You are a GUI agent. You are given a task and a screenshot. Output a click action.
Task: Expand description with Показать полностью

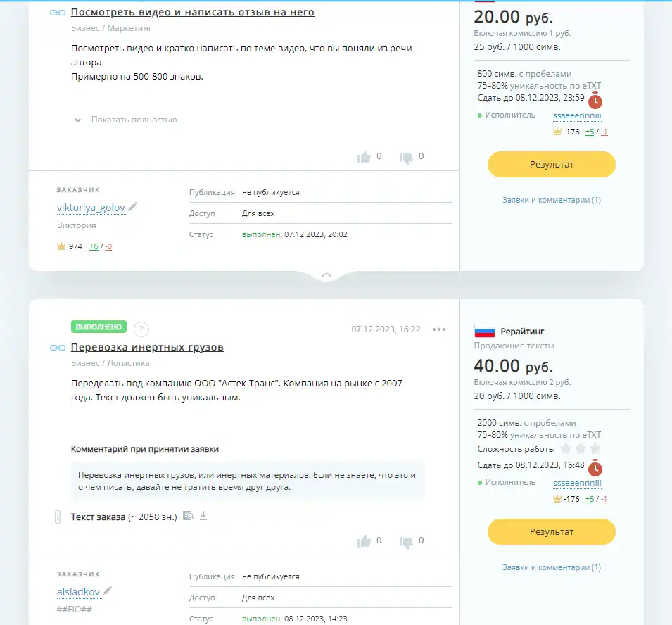click(134, 120)
